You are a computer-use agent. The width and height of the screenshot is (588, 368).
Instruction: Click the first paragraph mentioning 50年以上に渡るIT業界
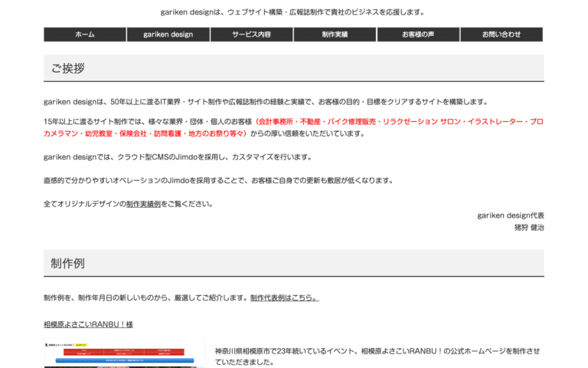(x=266, y=102)
